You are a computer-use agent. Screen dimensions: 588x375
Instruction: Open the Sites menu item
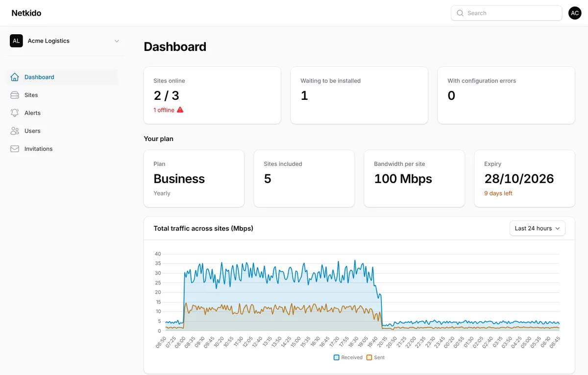tap(63, 95)
